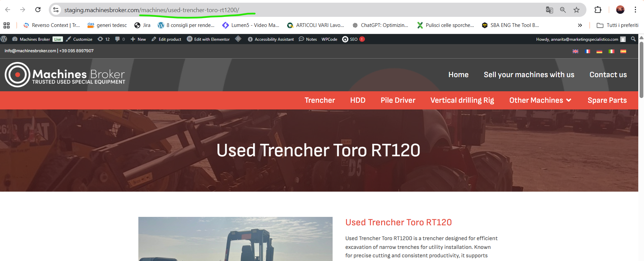Go to the Spare Parts category

(607, 100)
